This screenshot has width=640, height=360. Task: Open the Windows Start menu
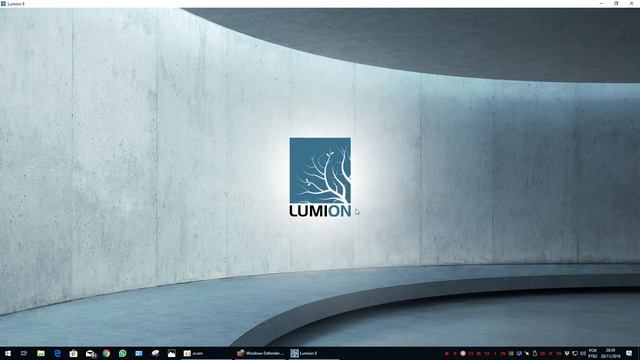(8, 353)
